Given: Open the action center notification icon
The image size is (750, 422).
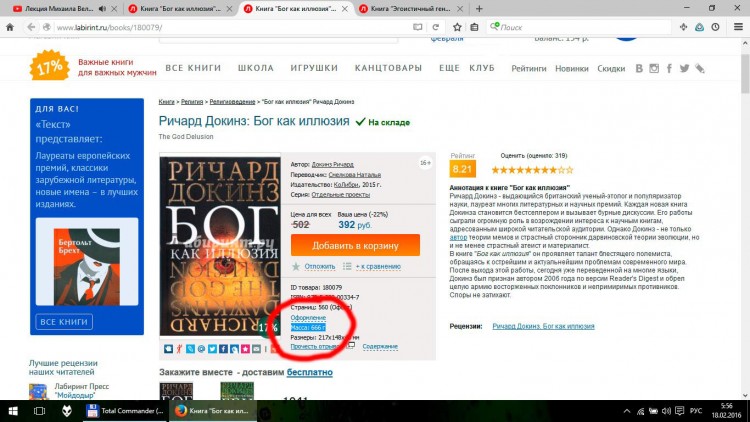Looking at the screenshot, I should point(679,411).
